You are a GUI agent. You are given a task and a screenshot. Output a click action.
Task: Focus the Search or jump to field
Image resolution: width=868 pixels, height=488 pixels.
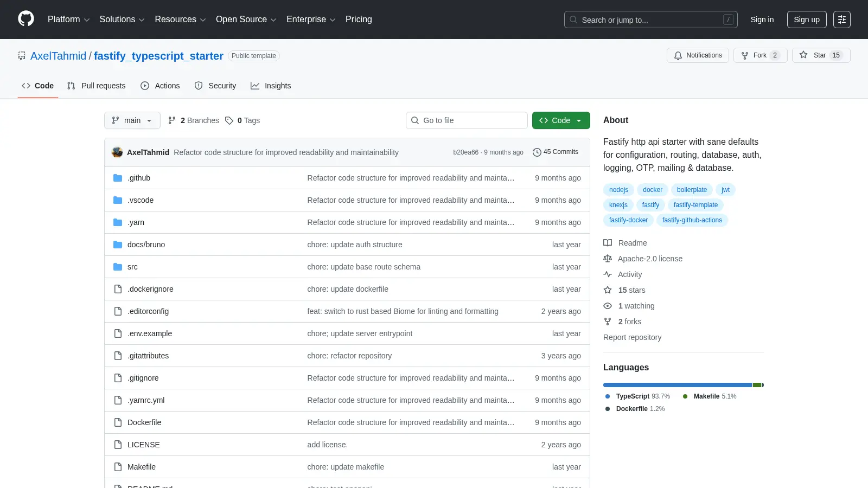pos(650,20)
